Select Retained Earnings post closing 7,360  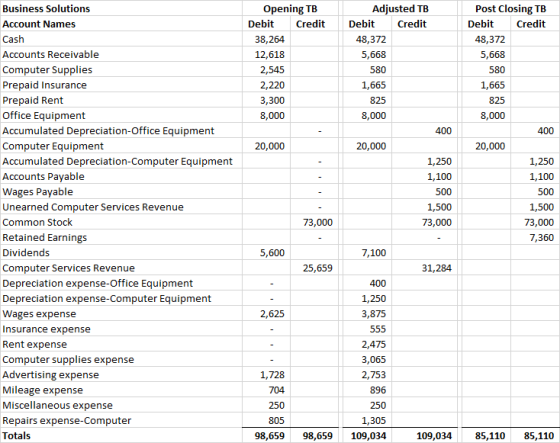(541, 238)
